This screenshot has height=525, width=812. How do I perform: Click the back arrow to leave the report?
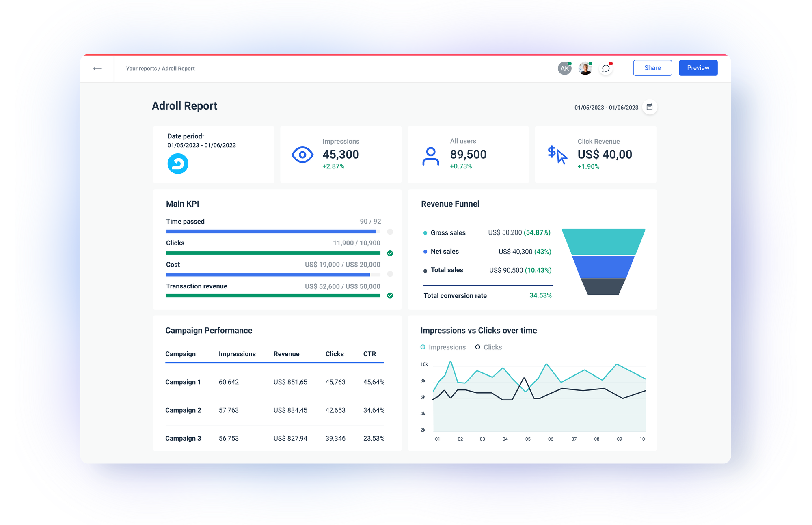[x=97, y=68]
